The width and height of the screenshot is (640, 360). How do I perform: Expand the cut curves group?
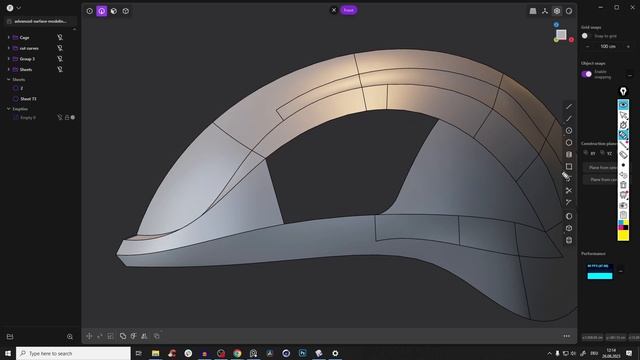click(9, 48)
